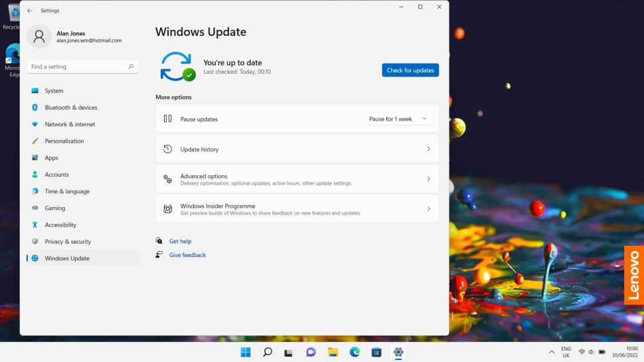
Task: Click the Settings back arrow
Action: [29, 11]
